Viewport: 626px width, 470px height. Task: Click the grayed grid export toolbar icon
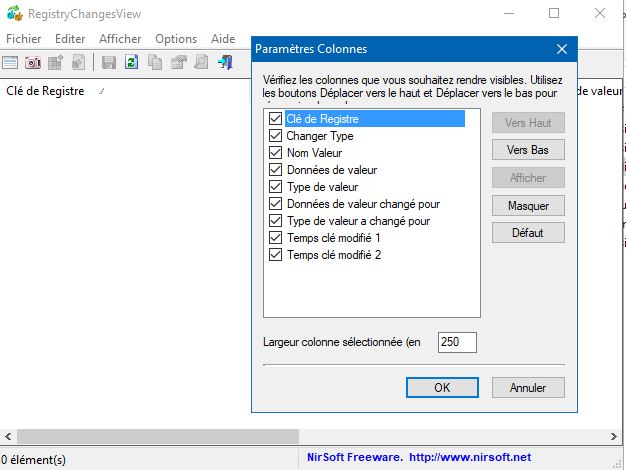coord(55,63)
